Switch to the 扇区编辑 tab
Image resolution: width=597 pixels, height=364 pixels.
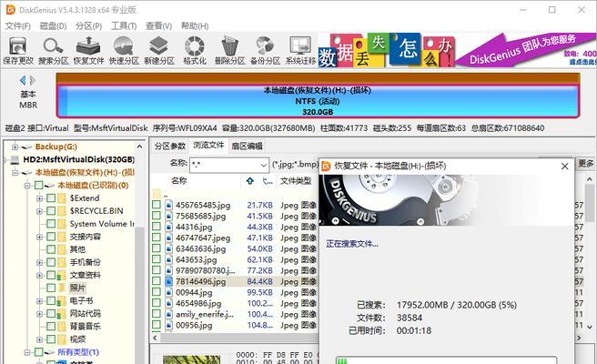[247, 146]
